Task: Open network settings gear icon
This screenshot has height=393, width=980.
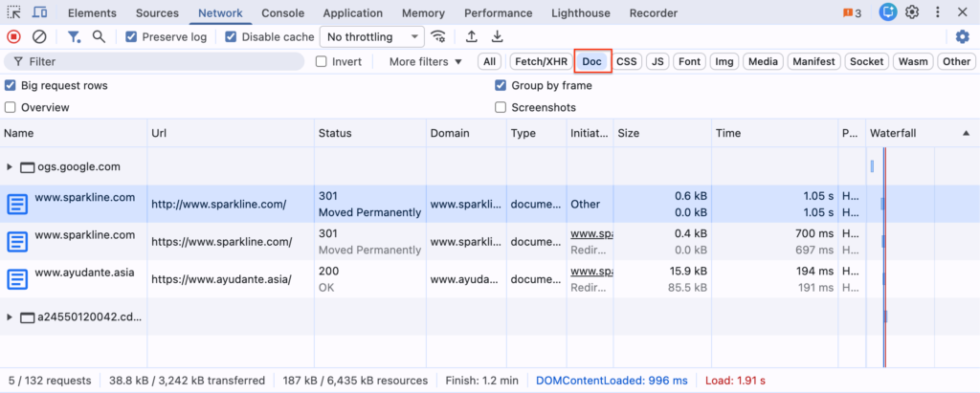Action: [x=962, y=36]
